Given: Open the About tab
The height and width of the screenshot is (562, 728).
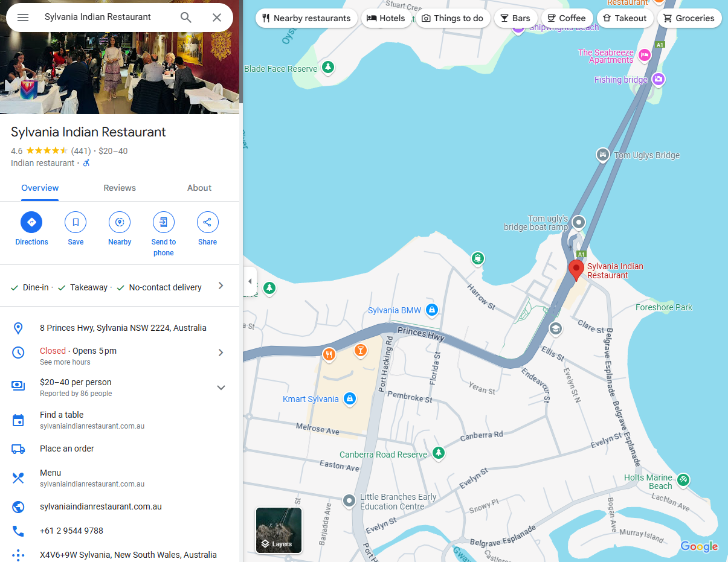Looking at the screenshot, I should click(x=199, y=188).
